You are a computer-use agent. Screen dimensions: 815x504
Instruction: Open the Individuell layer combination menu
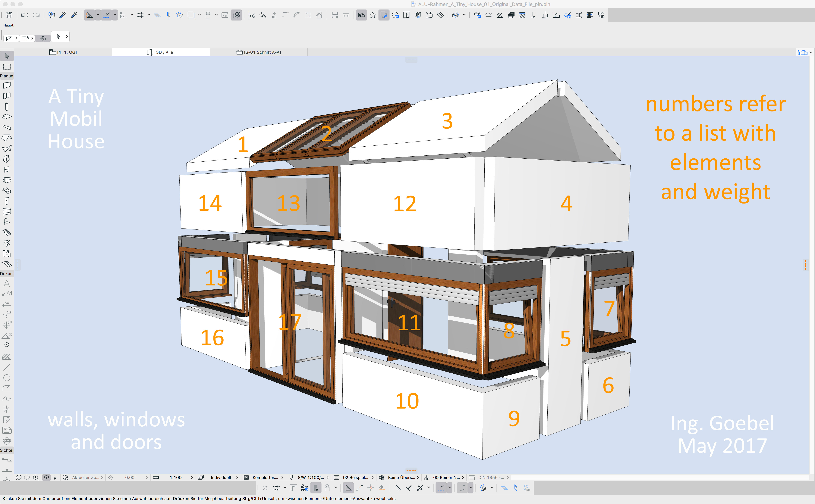click(x=220, y=477)
